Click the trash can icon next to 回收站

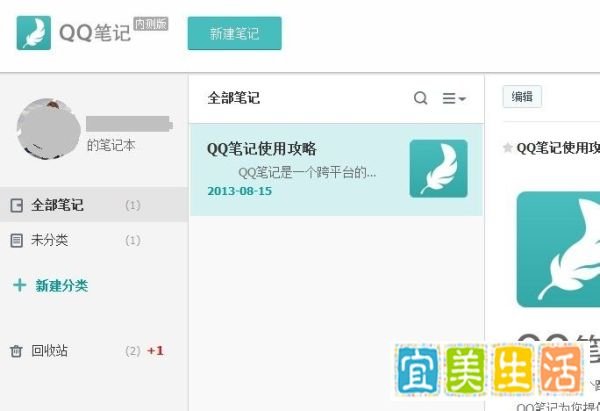coord(16,351)
